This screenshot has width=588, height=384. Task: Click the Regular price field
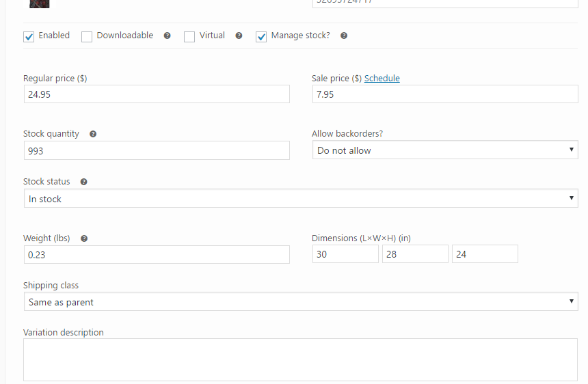point(157,94)
